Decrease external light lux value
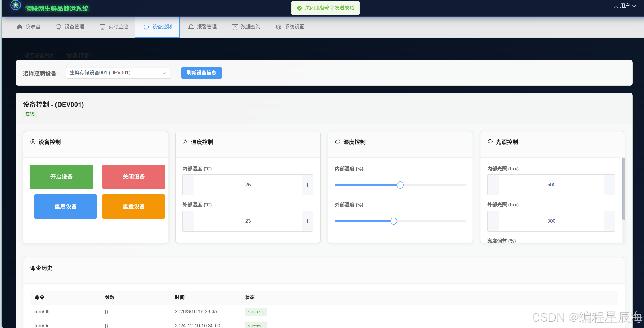 coord(493,221)
